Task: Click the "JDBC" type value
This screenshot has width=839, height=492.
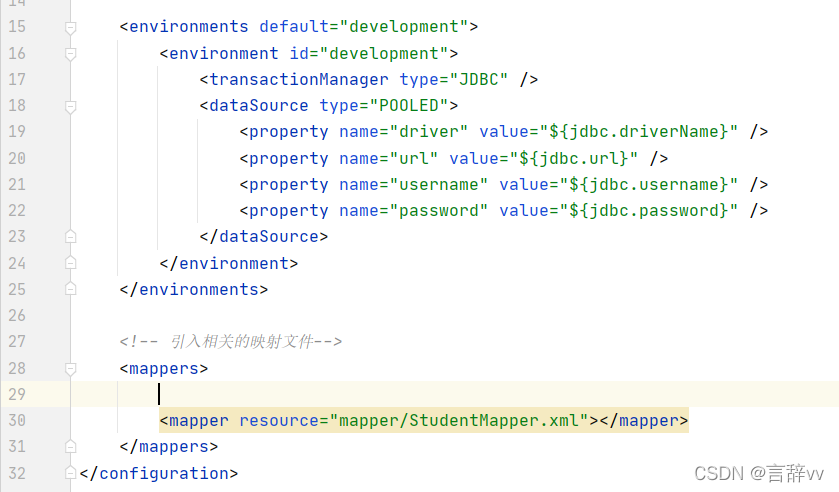Action: tap(478, 80)
